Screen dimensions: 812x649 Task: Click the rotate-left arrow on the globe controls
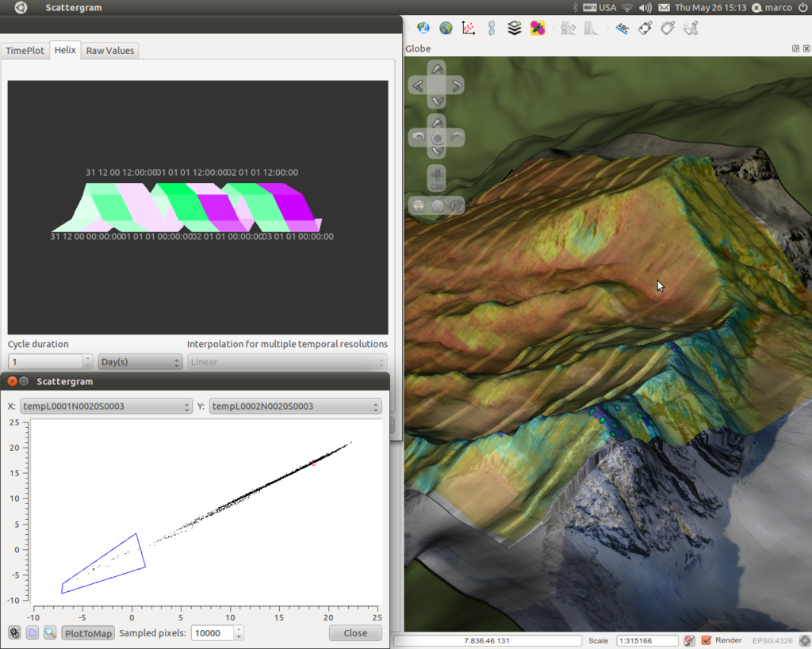pos(418,137)
